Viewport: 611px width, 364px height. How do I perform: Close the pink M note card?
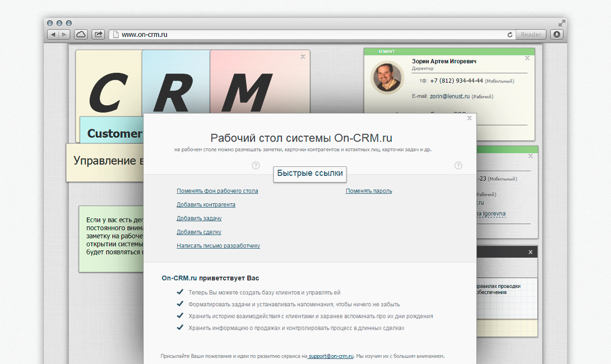point(303,57)
